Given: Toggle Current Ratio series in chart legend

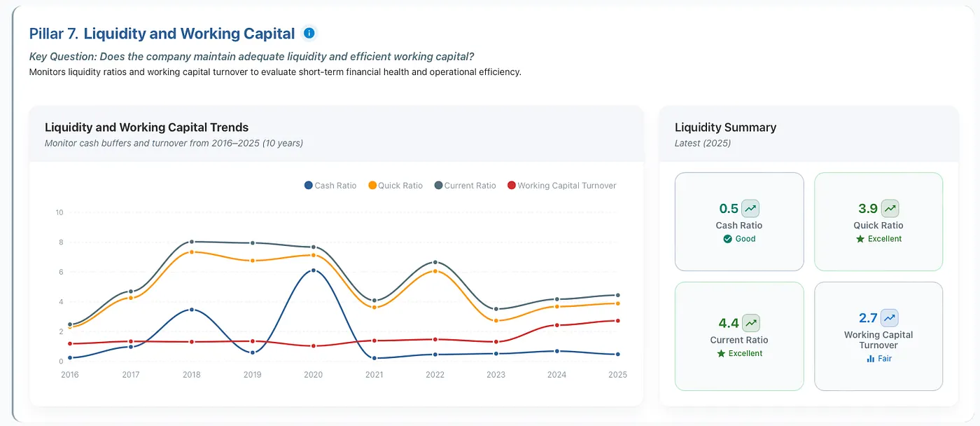Looking at the screenshot, I should (x=465, y=186).
